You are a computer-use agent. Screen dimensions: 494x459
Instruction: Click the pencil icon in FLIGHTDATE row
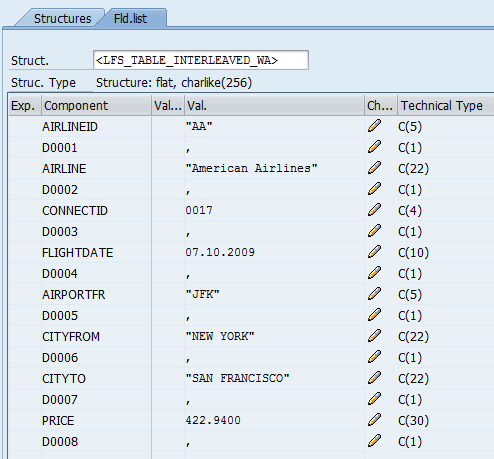[x=374, y=252]
